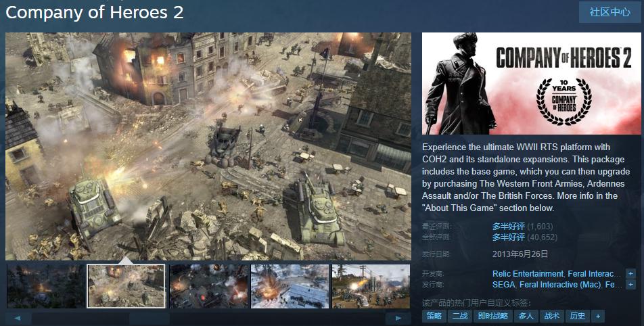Click the 历史 historical tag
The height and width of the screenshot is (326, 644).
tap(578, 316)
